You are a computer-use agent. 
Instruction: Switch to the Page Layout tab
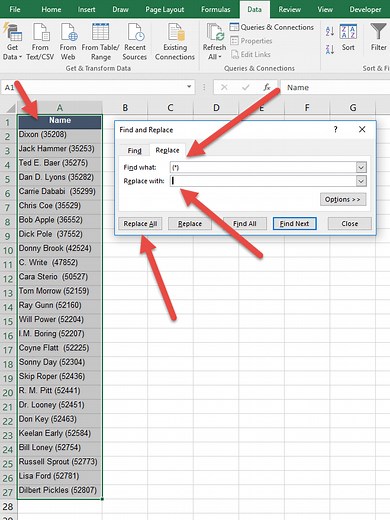pyautogui.click(x=165, y=9)
